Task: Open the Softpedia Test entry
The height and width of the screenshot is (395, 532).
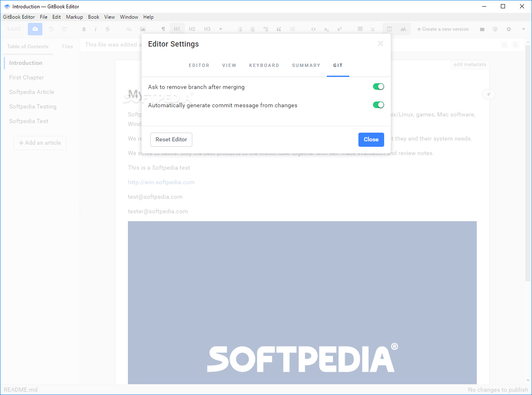Action: coord(29,121)
